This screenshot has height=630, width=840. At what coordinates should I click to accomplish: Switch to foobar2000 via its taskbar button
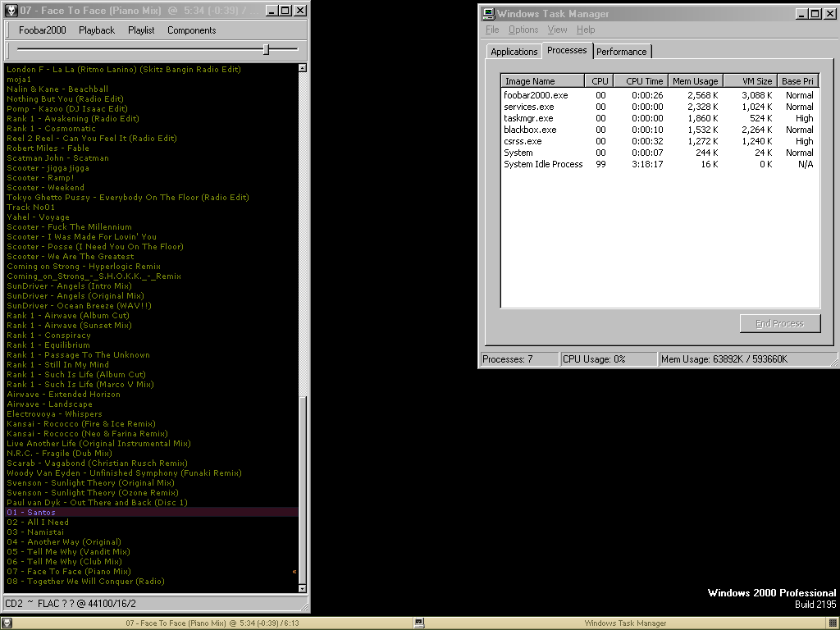tap(206, 623)
